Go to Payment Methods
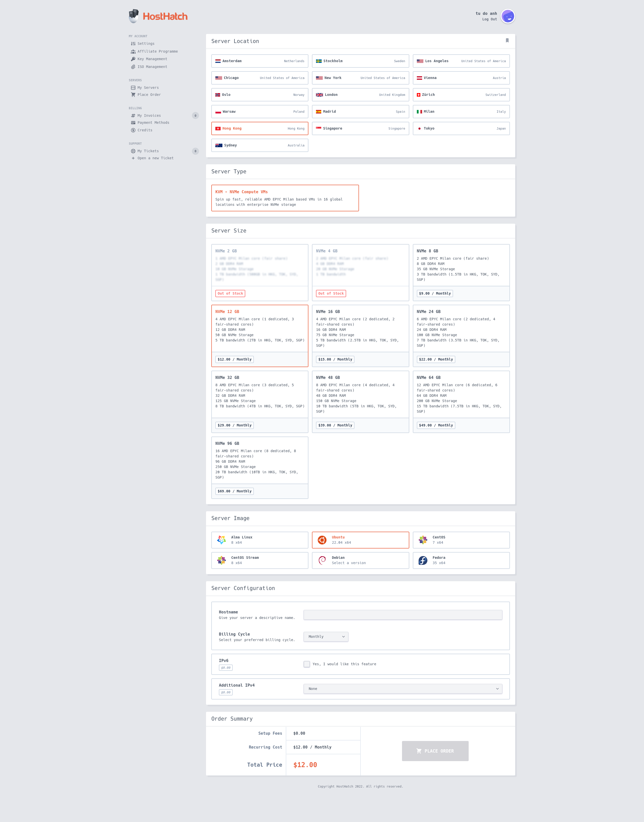Viewport: 644px width, 822px height. [153, 123]
